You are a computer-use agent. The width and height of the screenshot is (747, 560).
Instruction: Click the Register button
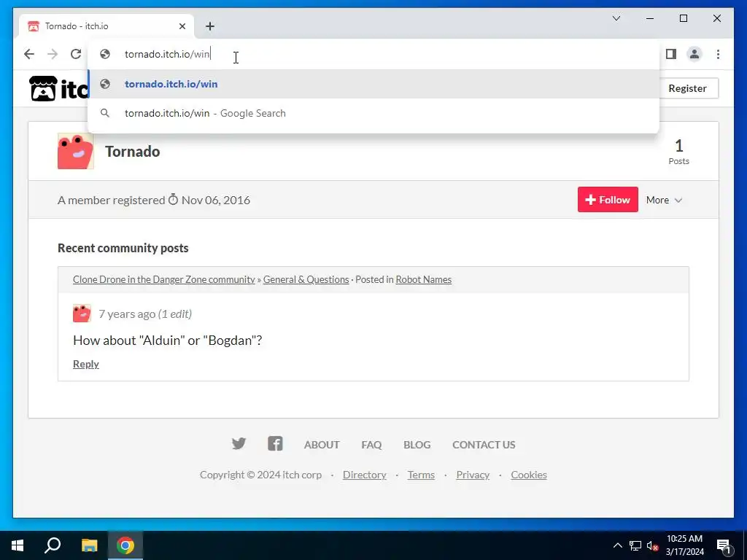tap(687, 88)
